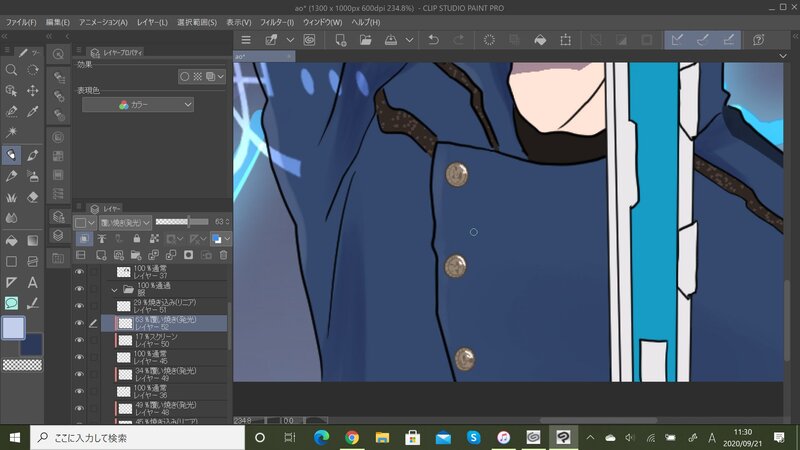Click the light blue main color swatch

(x=13, y=328)
